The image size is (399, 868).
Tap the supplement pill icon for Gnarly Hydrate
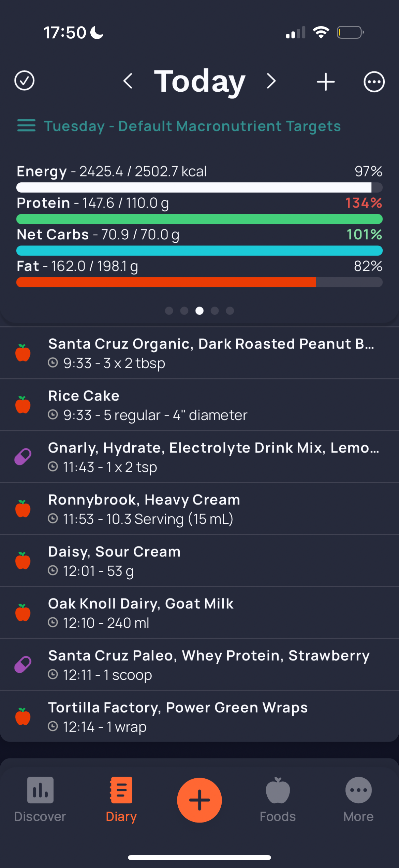pyautogui.click(x=23, y=457)
